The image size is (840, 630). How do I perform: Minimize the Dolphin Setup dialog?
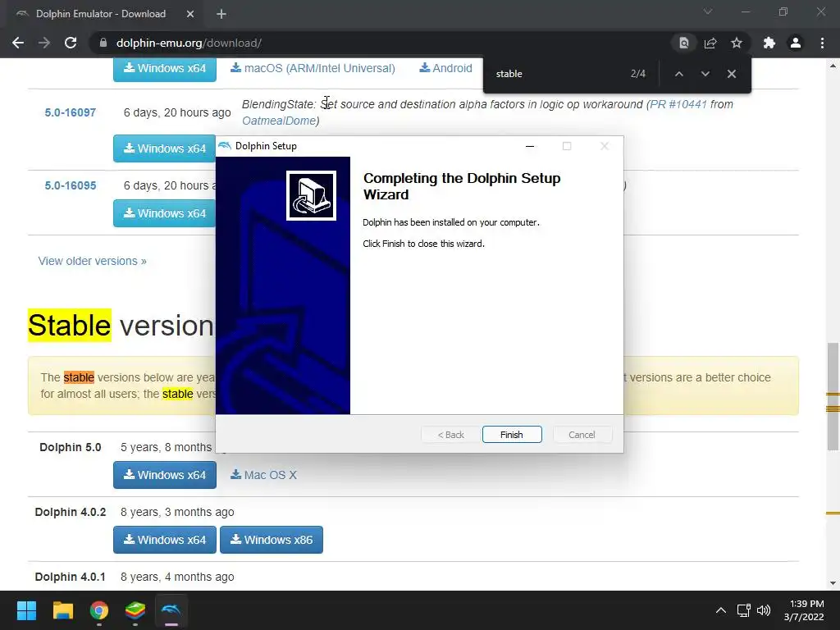pyautogui.click(x=530, y=146)
